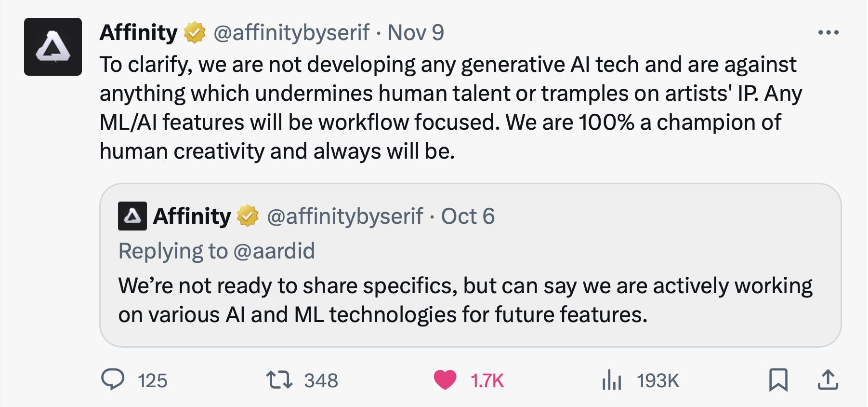This screenshot has width=868, height=407.
Task: Click the large Affinity profile avatar
Action: coord(53,47)
